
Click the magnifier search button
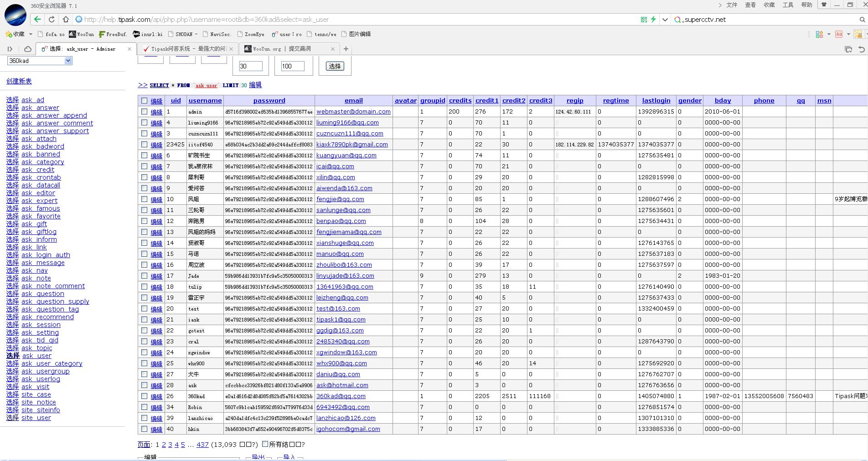point(862,20)
